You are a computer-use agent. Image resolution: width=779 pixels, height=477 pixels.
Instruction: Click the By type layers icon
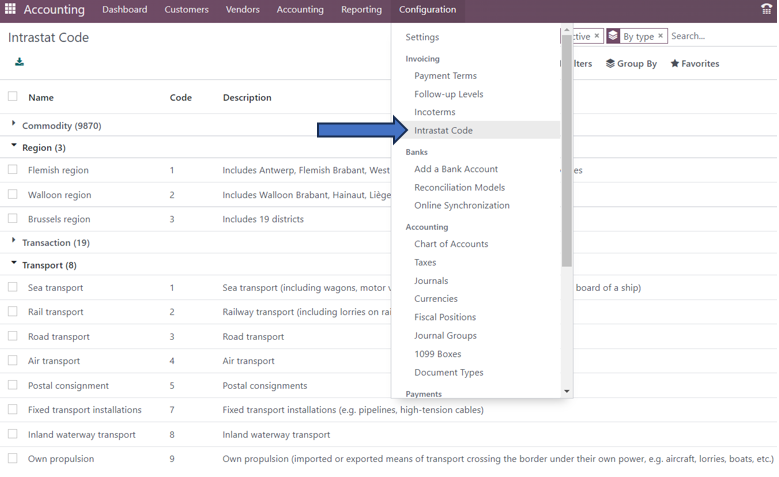click(613, 36)
